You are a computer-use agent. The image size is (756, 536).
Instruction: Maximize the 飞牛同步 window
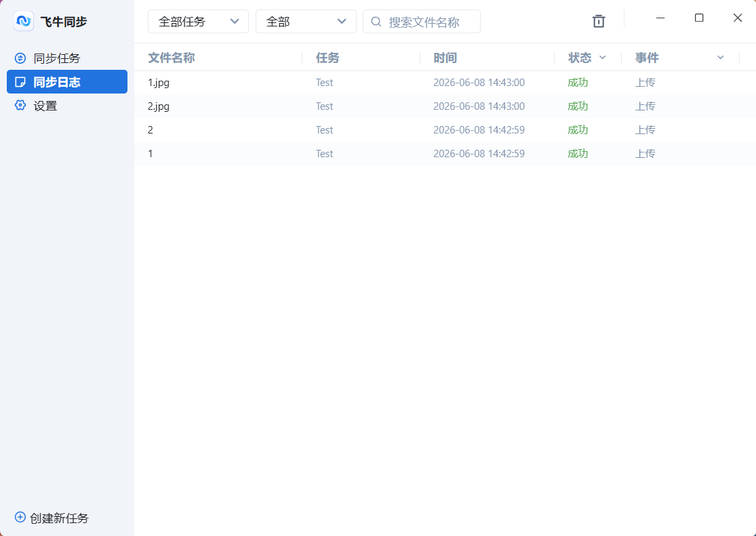click(x=699, y=18)
